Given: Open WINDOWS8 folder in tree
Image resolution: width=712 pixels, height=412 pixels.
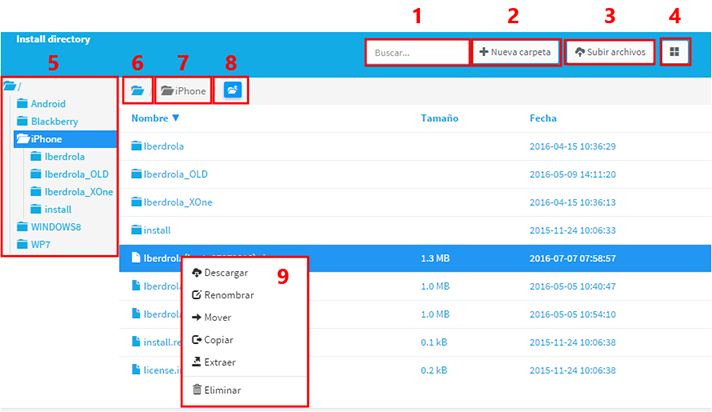Looking at the screenshot, I should pos(49,227).
